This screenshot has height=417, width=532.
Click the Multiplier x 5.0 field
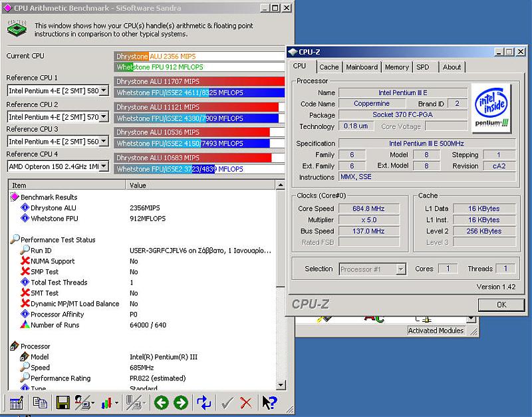[x=369, y=220]
